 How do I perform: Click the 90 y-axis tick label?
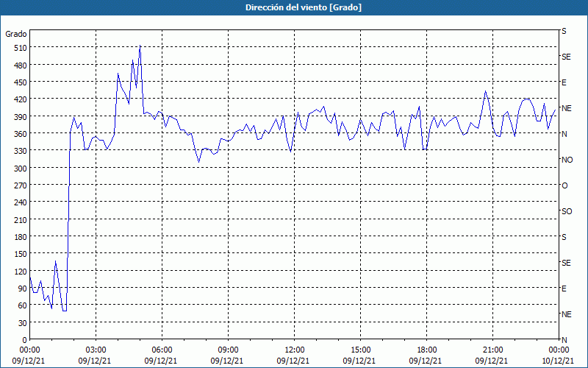click(23, 289)
